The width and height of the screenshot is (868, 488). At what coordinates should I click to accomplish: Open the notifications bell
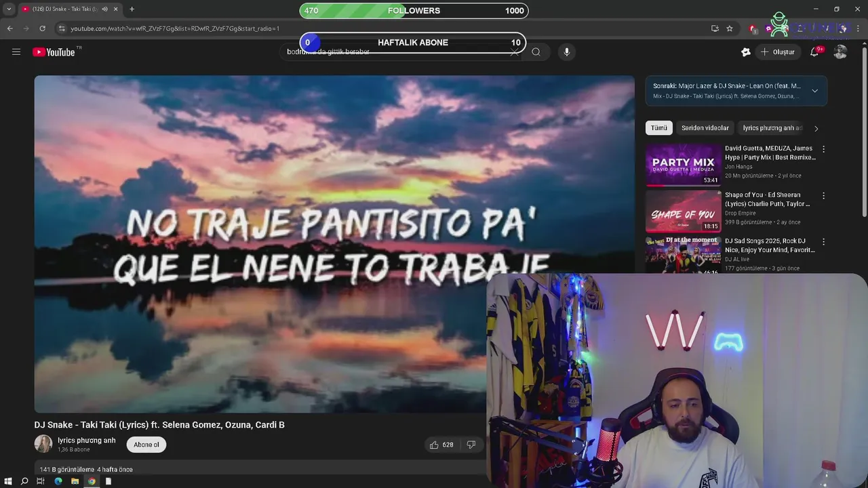click(x=814, y=52)
